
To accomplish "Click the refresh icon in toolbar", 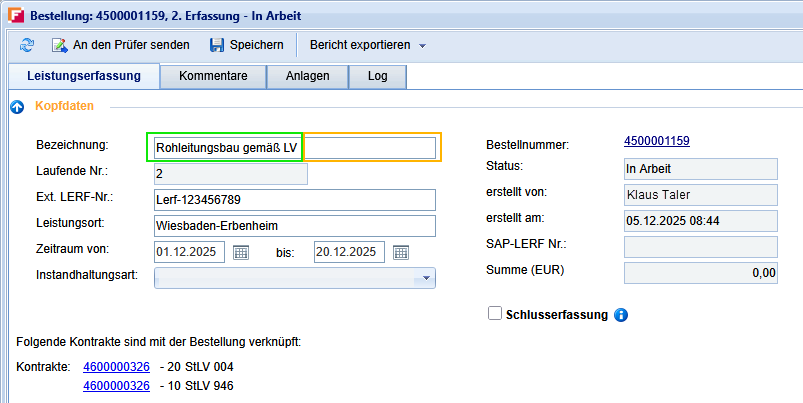I will click(x=27, y=45).
